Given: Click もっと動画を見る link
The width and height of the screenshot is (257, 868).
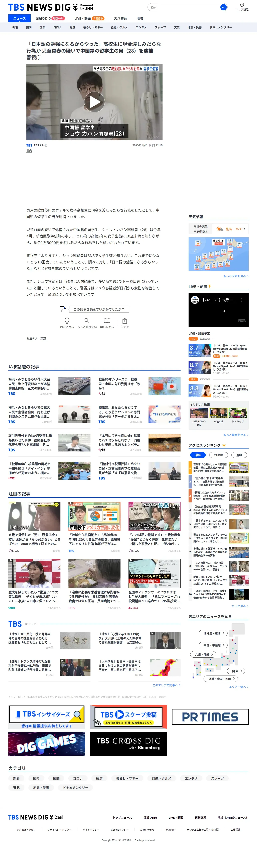Looking at the screenshot, I should [236, 435].
